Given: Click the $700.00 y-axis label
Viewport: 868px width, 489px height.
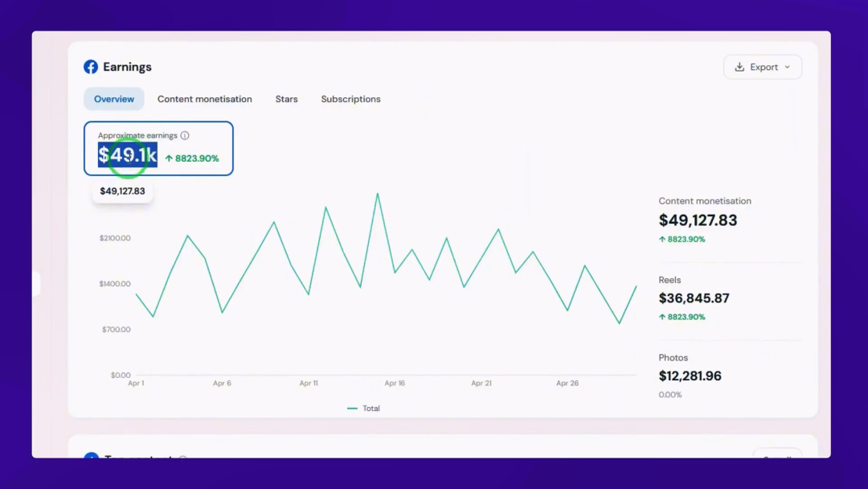Looking at the screenshot, I should pos(117,330).
